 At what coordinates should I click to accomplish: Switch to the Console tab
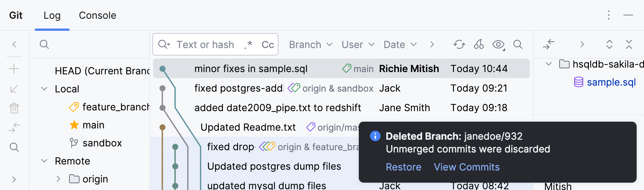pyautogui.click(x=98, y=15)
